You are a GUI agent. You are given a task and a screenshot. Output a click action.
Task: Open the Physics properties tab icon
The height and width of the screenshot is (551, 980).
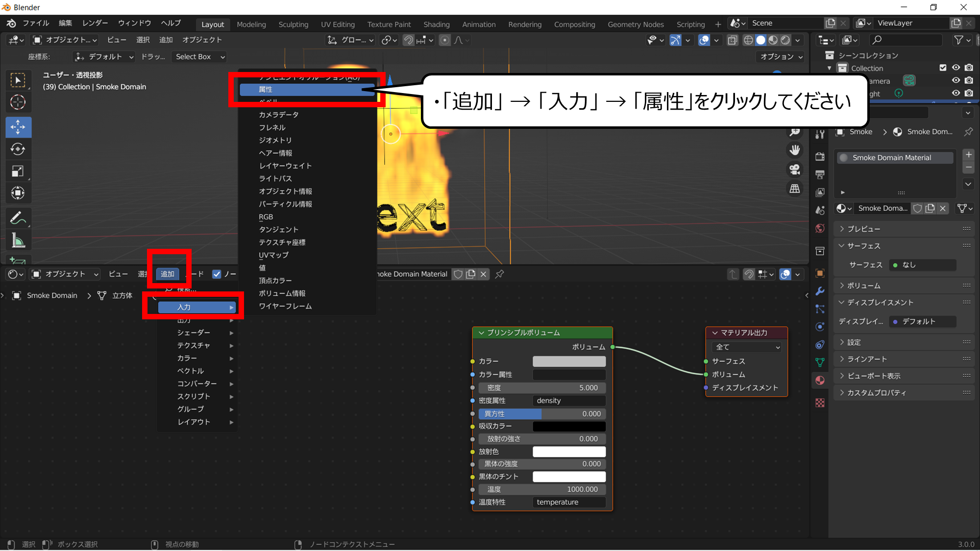coord(820,327)
